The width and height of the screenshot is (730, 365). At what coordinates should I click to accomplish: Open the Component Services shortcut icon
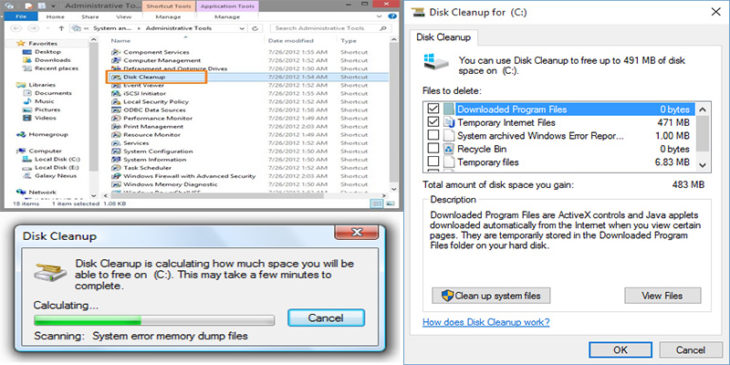(116, 52)
